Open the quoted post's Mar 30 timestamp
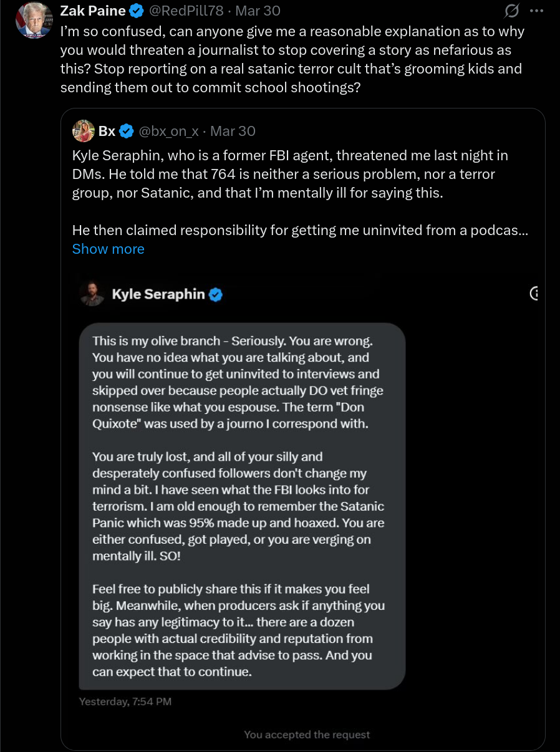Viewport: 560px width, 752px height. 233,132
